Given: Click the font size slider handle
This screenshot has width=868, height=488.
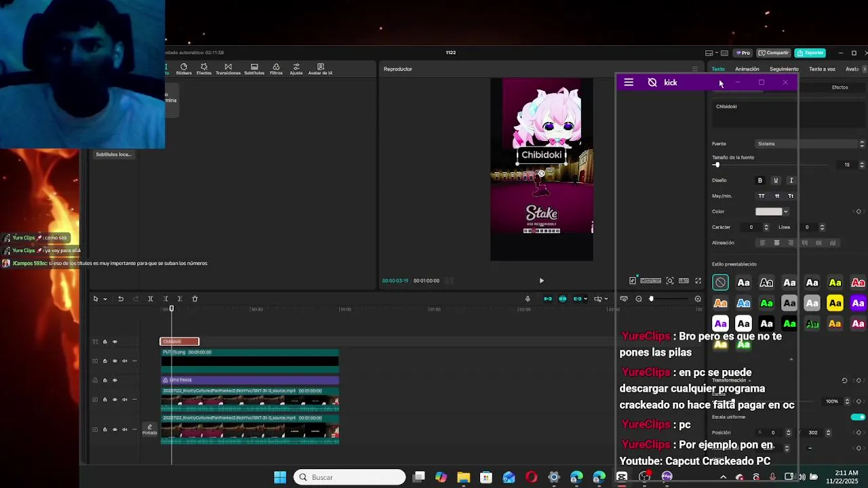Looking at the screenshot, I should point(717,165).
